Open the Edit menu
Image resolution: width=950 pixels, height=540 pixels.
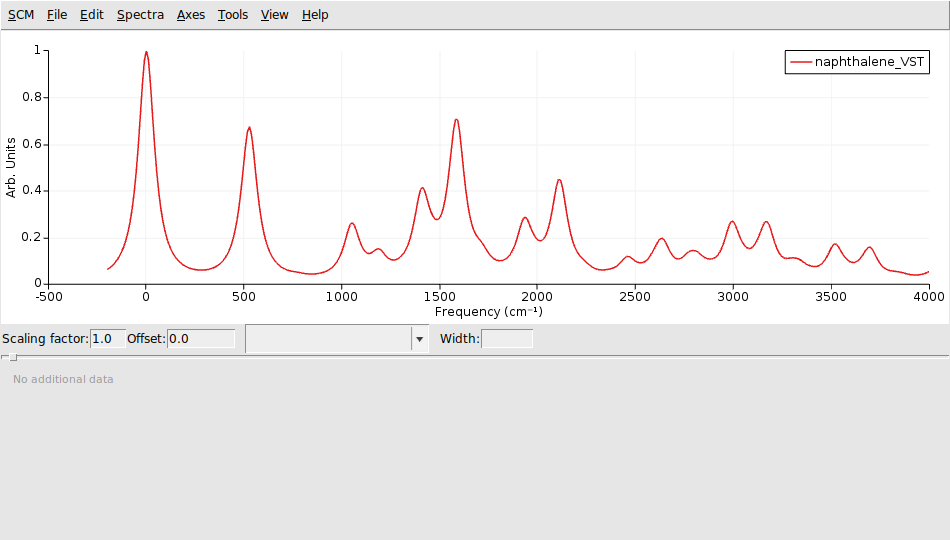click(x=92, y=15)
